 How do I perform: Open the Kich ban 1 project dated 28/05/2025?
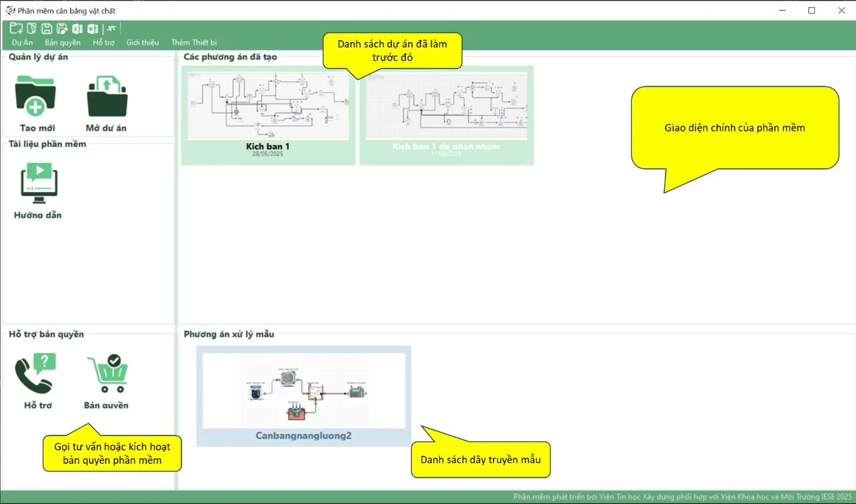[268, 115]
